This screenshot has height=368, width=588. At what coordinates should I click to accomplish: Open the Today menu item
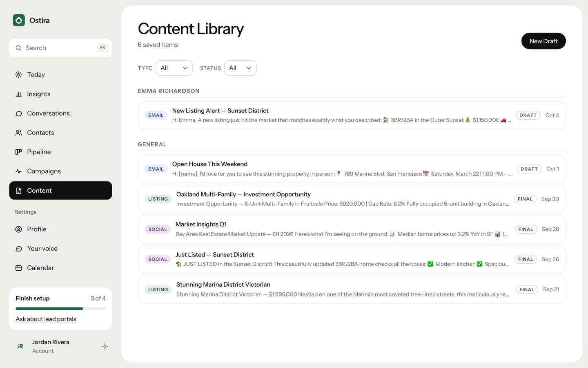click(x=60, y=74)
